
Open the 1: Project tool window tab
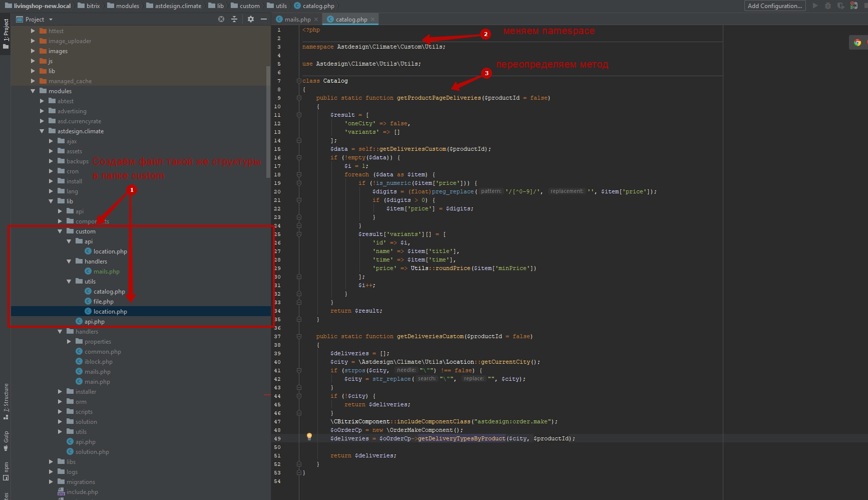point(6,34)
